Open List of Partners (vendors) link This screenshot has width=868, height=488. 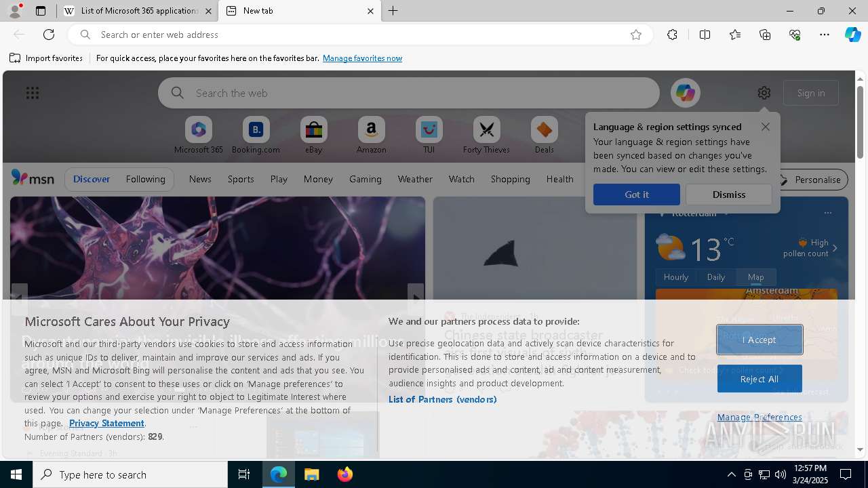443,399
